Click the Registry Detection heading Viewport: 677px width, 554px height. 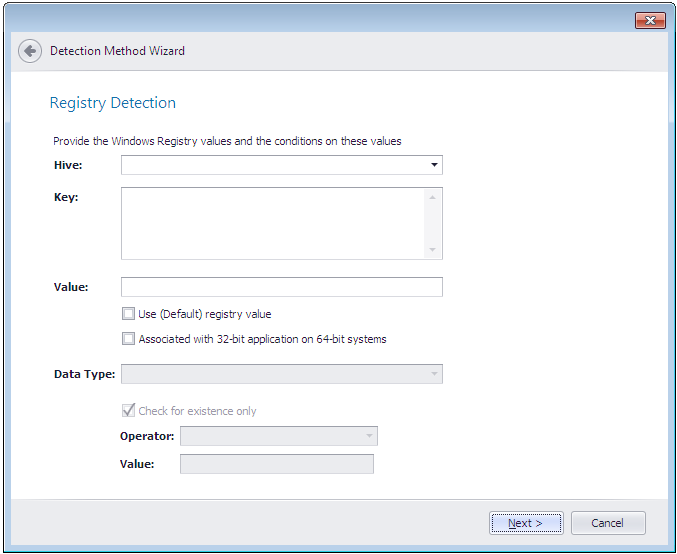point(112,103)
